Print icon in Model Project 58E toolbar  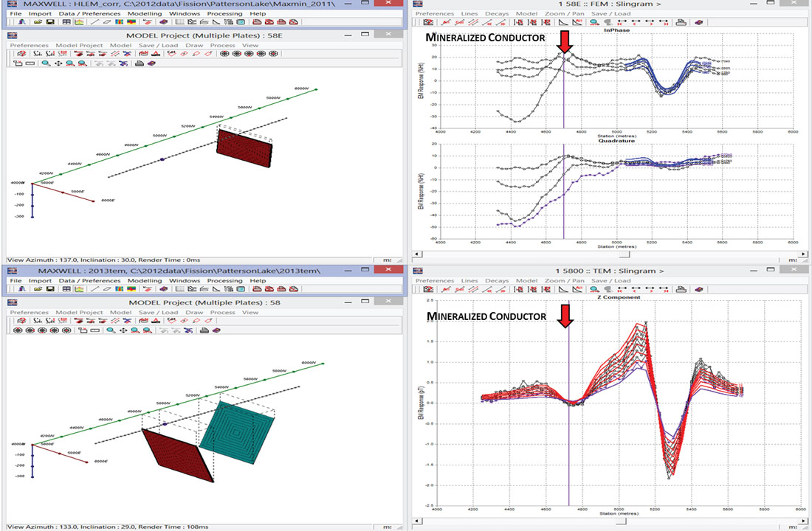140,63
